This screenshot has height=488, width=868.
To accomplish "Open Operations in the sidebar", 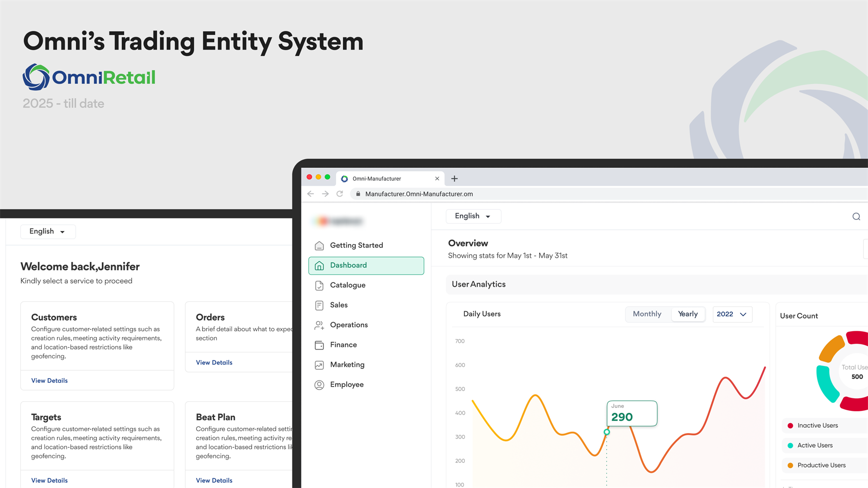I will 366,325.
